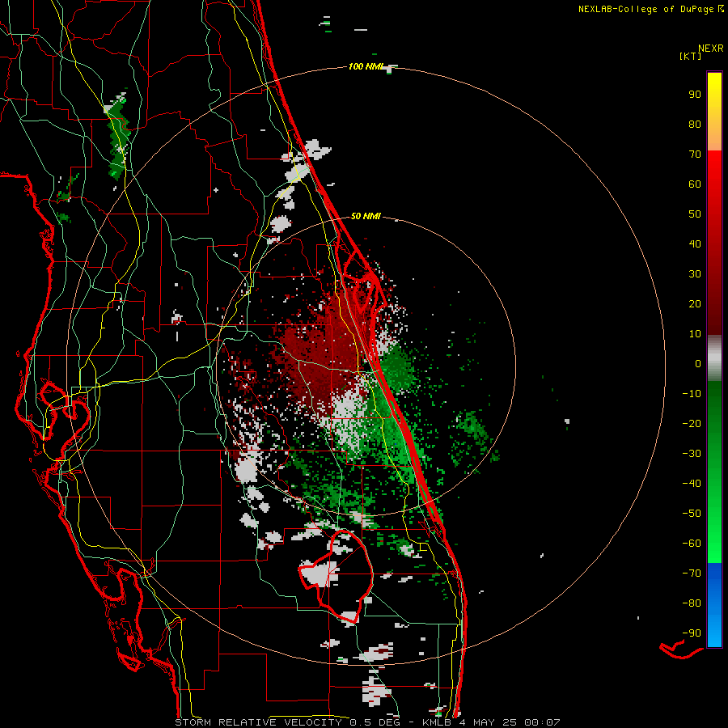Image resolution: width=728 pixels, height=728 pixels.
Task: Click the 30 value on velocity scale
Action: (695, 274)
